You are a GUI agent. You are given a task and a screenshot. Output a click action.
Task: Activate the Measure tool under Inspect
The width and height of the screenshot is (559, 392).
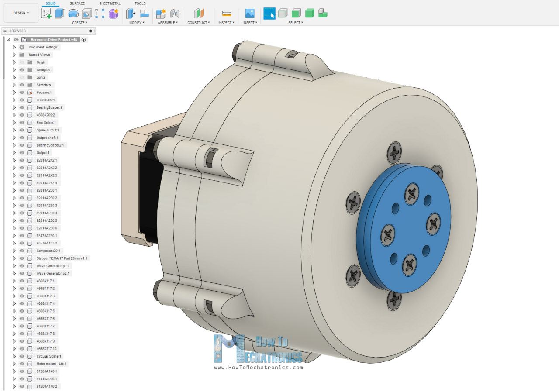coord(226,14)
